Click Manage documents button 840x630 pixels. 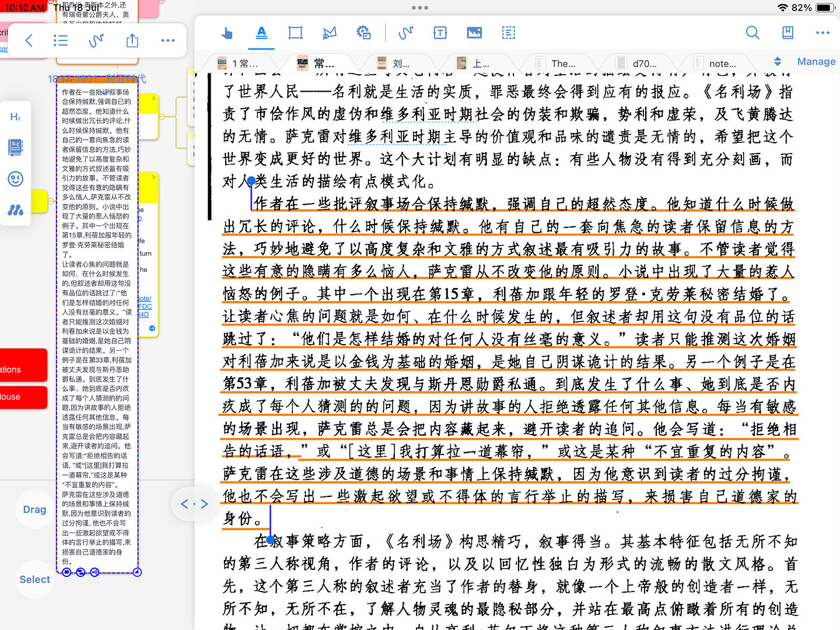816,62
